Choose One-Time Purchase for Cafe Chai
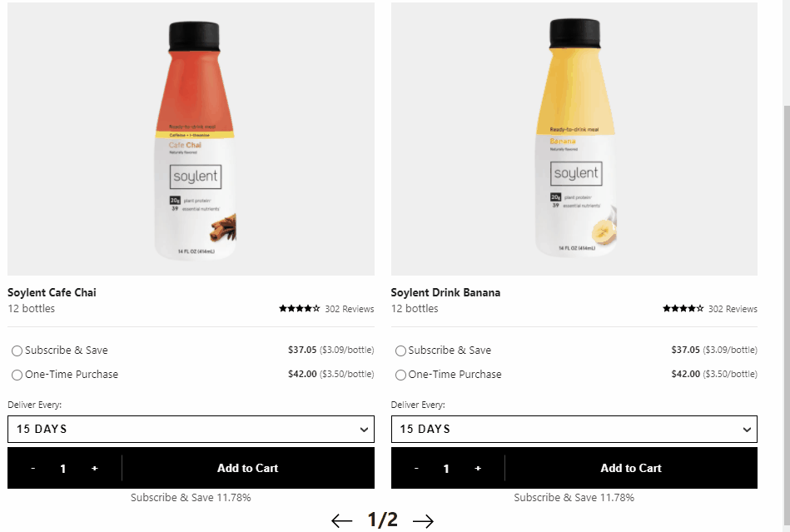790x532 pixels. (x=17, y=375)
